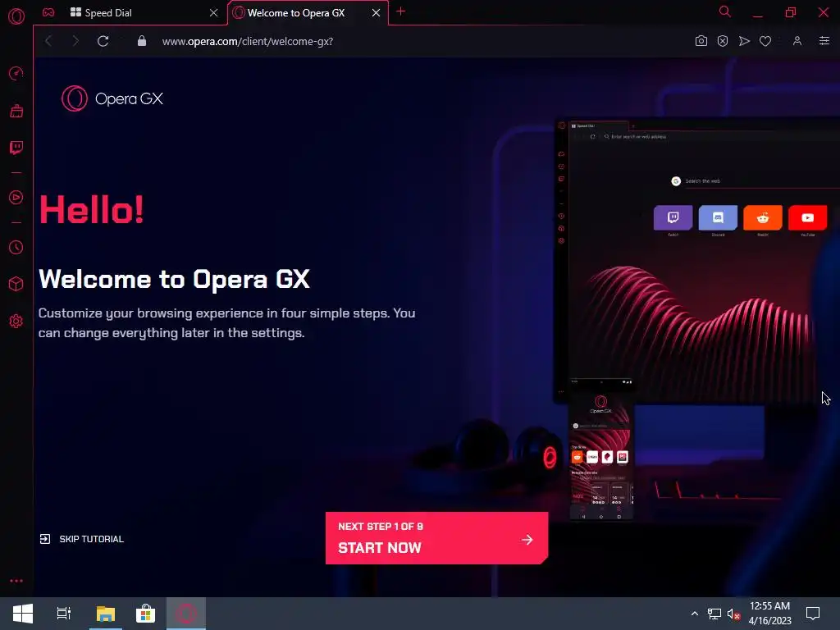Open a new tab with plus button
Image resolution: width=840 pixels, height=630 pixels.
coord(400,11)
